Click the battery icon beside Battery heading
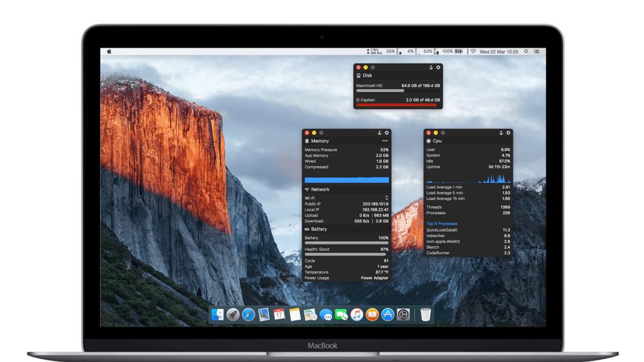The image size is (644, 362). pyautogui.click(x=307, y=229)
